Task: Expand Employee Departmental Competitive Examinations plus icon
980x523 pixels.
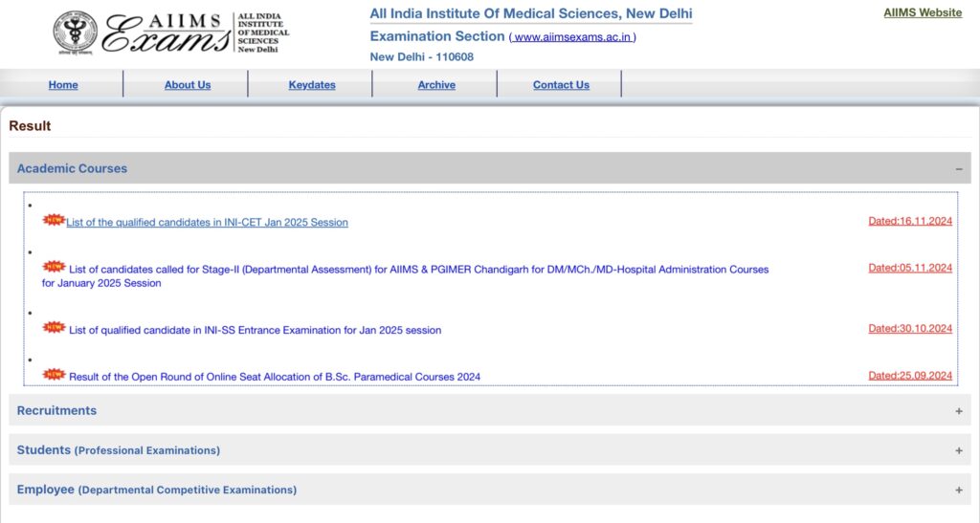Action: point(959,490)
